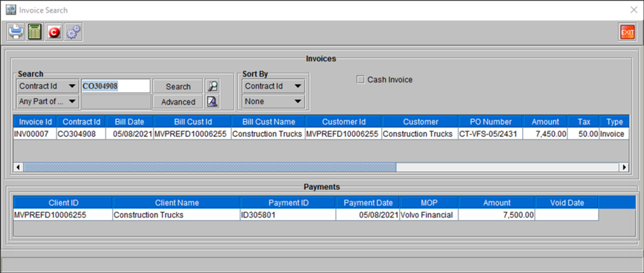Image resolution: width=644 pixels, height=273 pixels.
Task: Click the CT-VFS-05/2431 PO number cell
Action: pyautogui.click(x=491, y=134)
